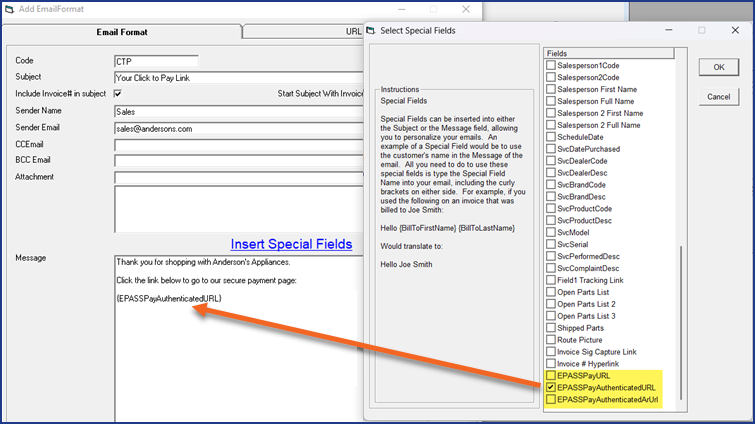Click the Add EmailFormat window icon
This screenshot has height=424, width=755.
click(x=9, y=9)
